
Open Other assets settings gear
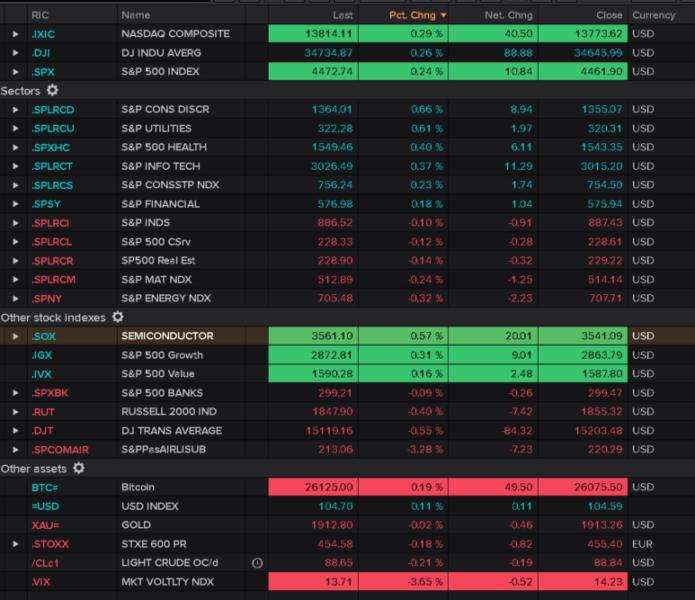[79, 468]
